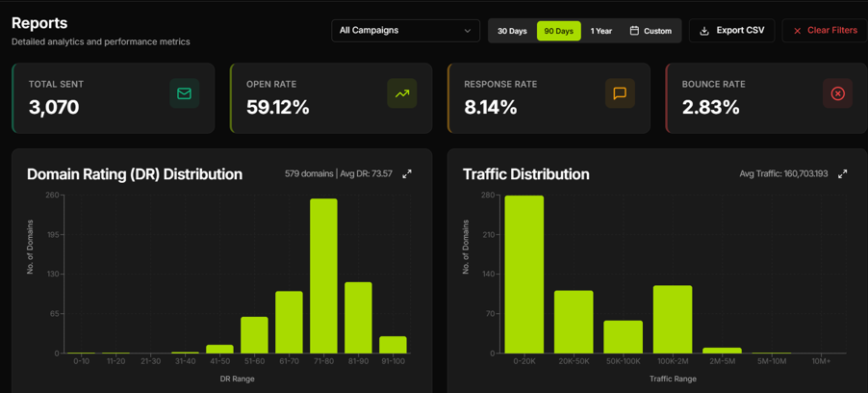
Task: Open the Custom date range picker
Action: coord(651,31)
